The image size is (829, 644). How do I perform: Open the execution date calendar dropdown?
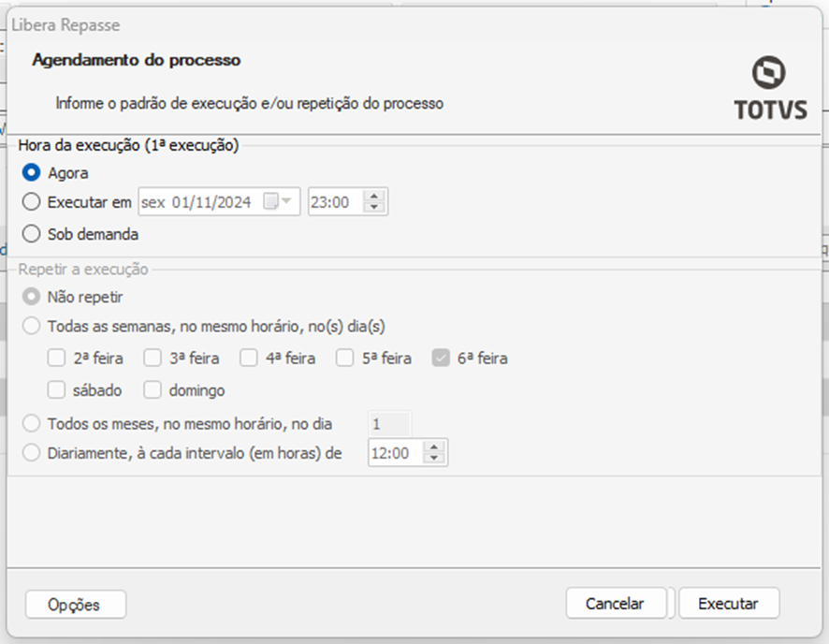[x=278, y=202]
